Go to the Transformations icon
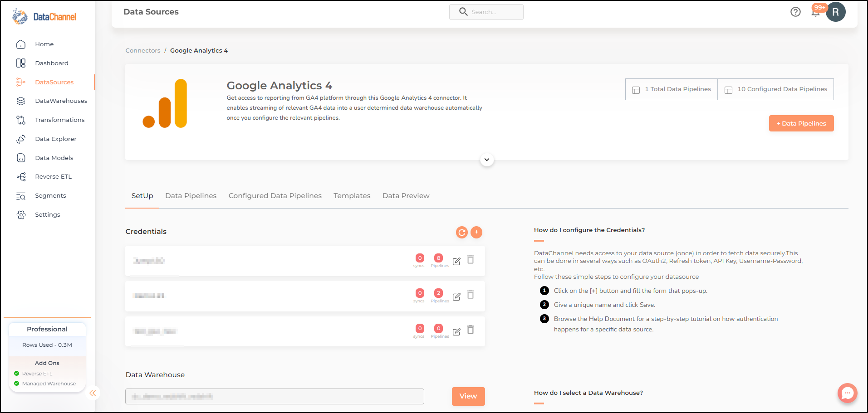Image resolution: width=868 pixels, height=413 pixels. click(x=21, y=120)
